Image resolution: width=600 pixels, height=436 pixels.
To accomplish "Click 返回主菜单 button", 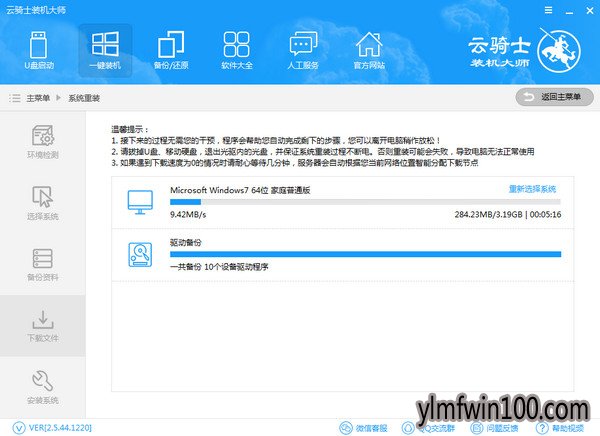I will (554, 97).
